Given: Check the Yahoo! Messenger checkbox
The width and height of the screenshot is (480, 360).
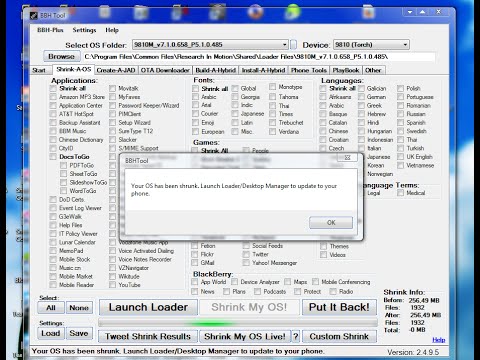Looking at the screenshot, I should click(x=246, y=263).
